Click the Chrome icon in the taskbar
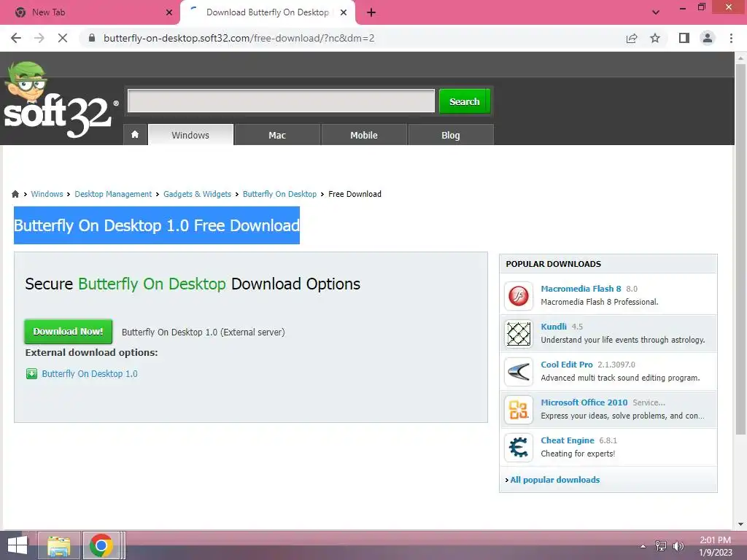The width and height of the screenshot is (747, 560). 101,545
